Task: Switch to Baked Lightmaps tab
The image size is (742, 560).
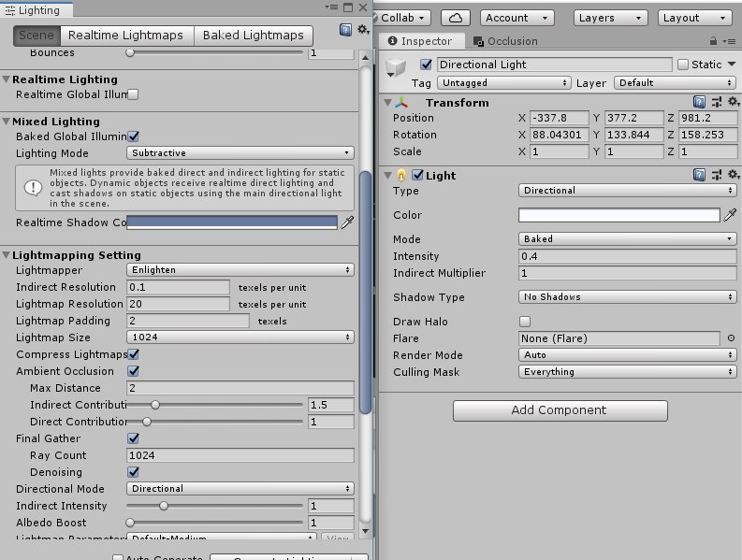Action: click(254, 36)
